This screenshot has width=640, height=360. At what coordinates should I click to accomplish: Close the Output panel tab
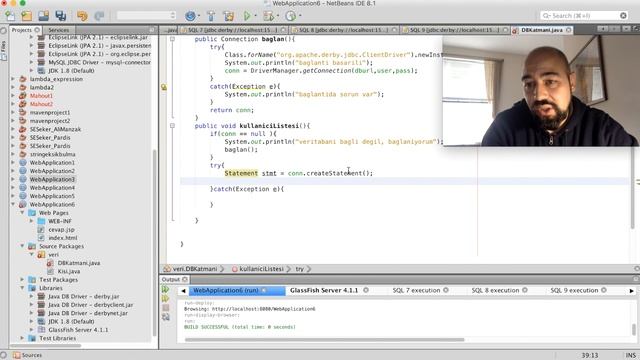[185, 279]
